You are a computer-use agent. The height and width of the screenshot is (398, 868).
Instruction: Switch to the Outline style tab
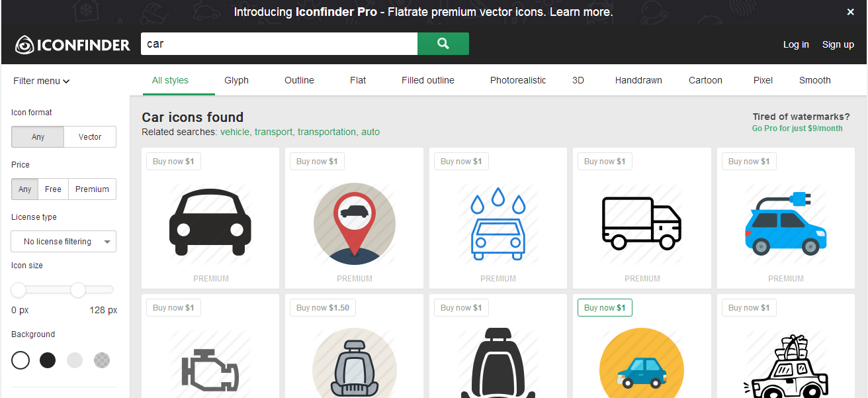click(x=299, y=80)
